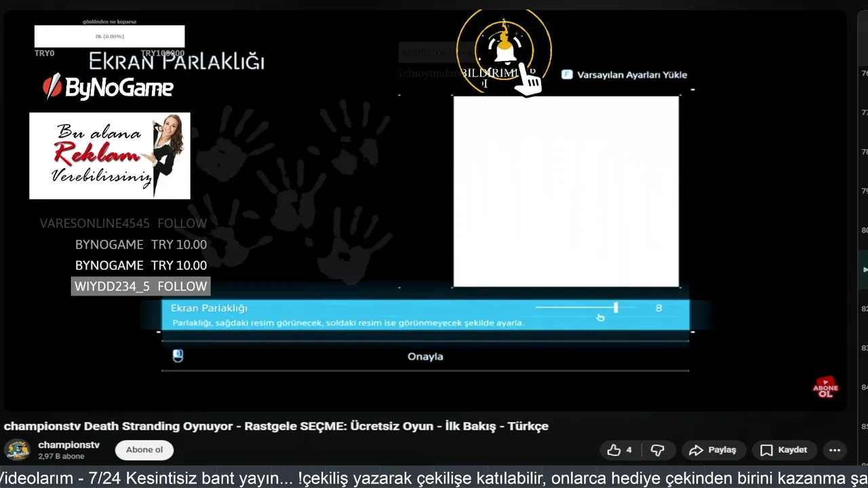The width and height of the screenshot is (868, 488).
Task: Click the mouse button icon beside Onayla
Action: 178,356
